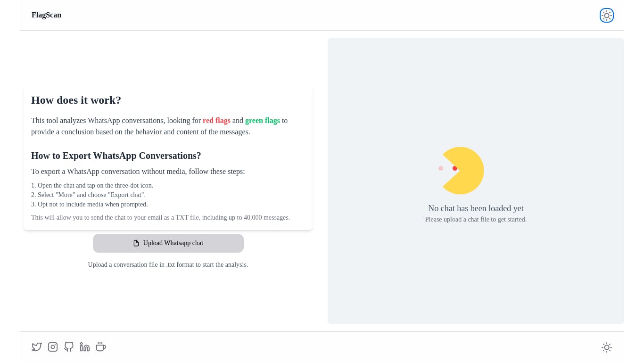Click the Upload Whatsapp chat button
This screenshot has width=644, height=362.
tap(168, 243)
